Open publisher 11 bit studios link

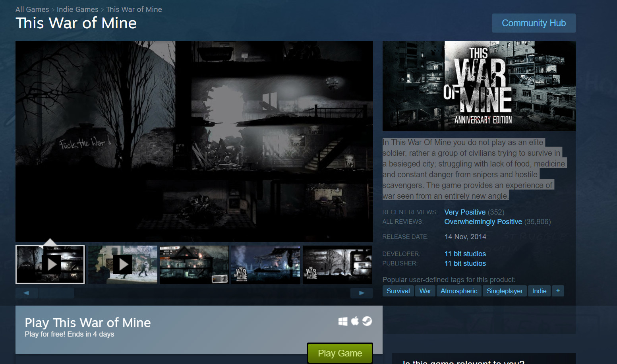coord(465,263)
